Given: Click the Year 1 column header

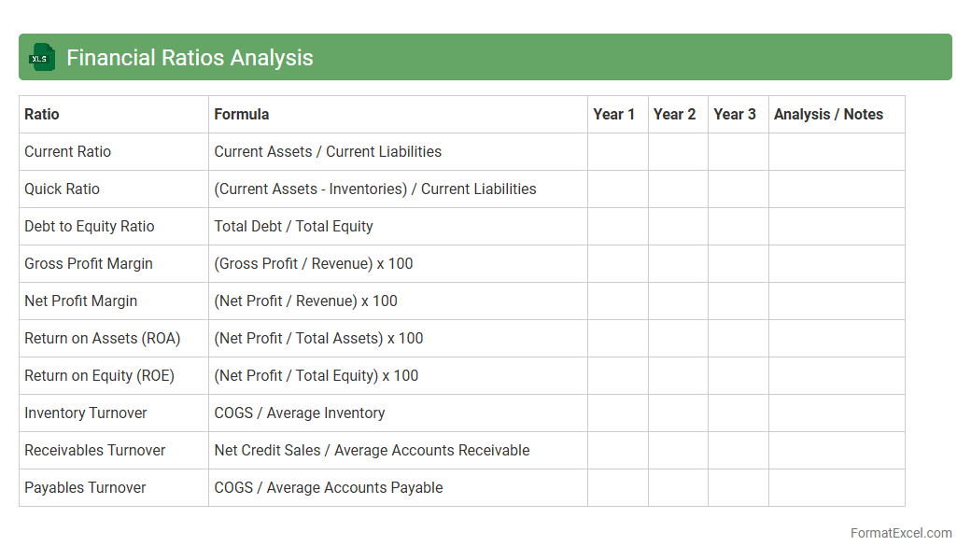Looking at the screenshot, I should 613,114.
